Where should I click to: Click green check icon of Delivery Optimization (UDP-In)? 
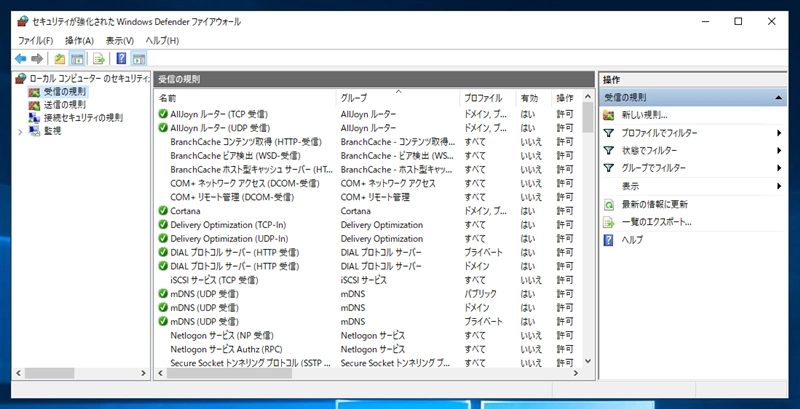pyautogui.click(x=163, y=239)
